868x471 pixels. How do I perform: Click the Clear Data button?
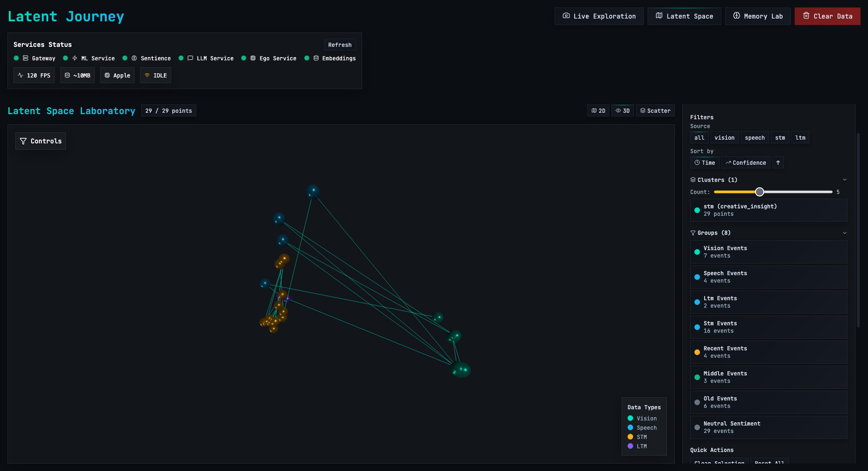tap(827, 16)
